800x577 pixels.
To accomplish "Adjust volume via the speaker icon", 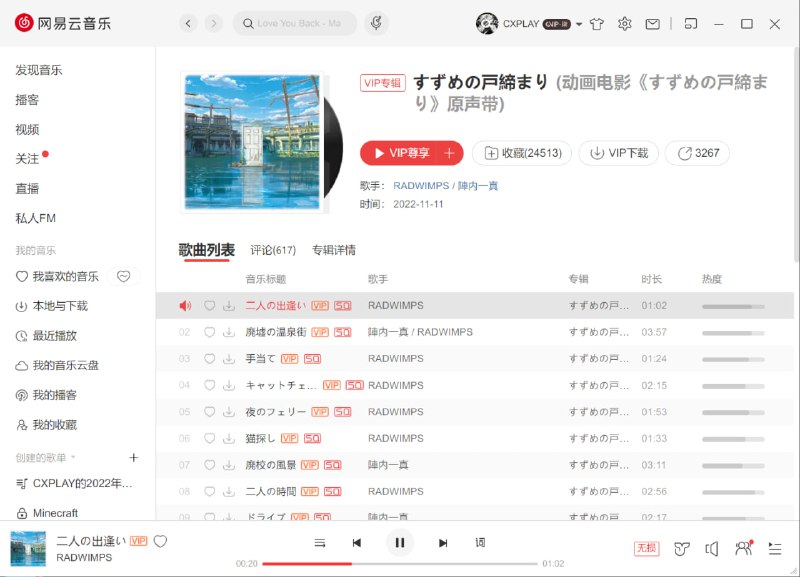I will click(712, 548).
